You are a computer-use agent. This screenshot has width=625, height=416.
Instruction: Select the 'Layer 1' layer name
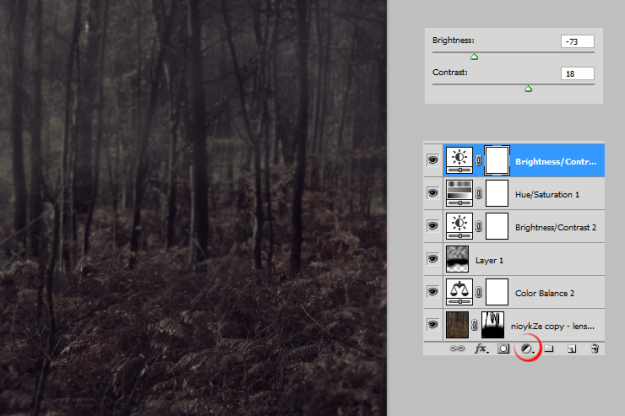tap(489, 261)
